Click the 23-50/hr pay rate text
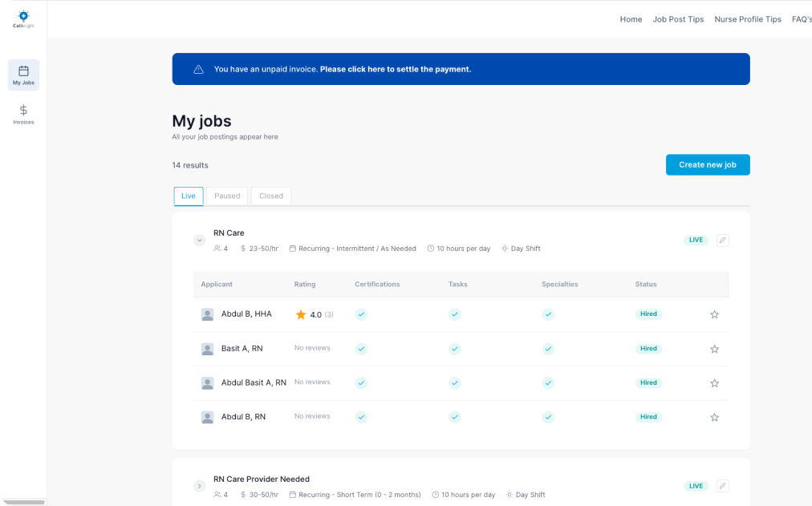 [x=264, y=249]
